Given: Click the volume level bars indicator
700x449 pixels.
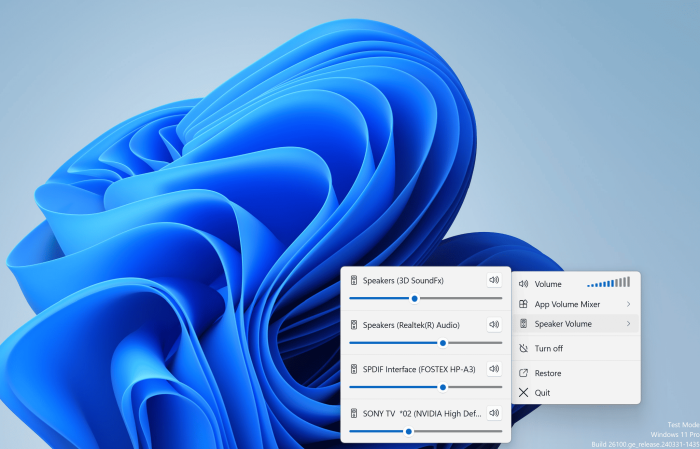Looking at the screenshot, I should 608,282.
